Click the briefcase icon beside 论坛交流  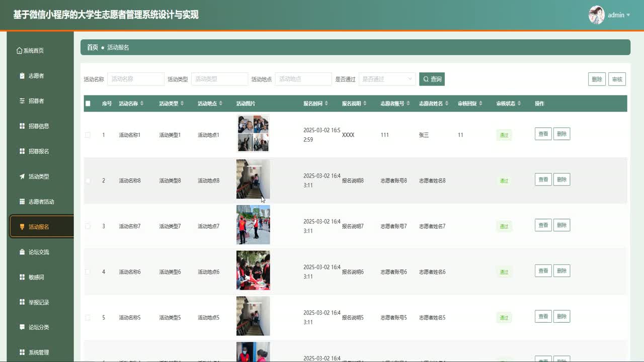pos(22,252)
